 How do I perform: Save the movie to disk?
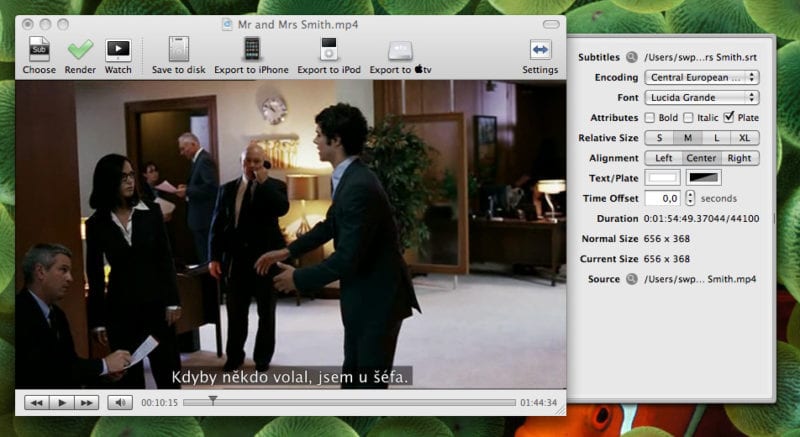pos(179,56)
